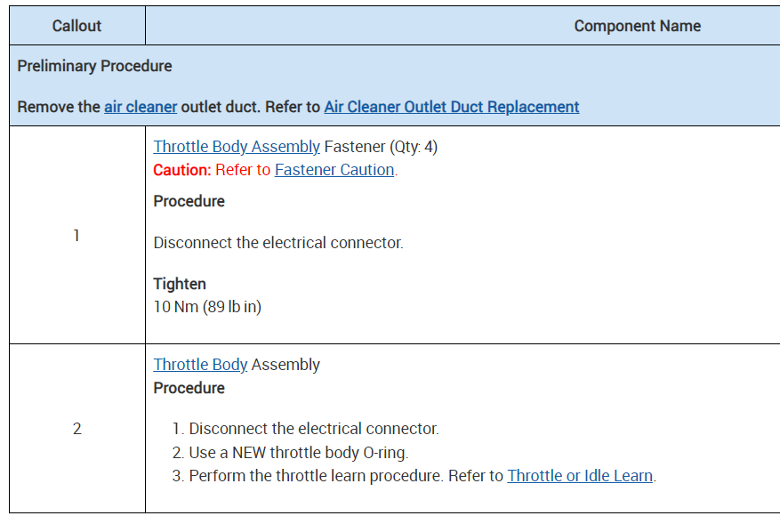The image size is (780, 532).
Task: Click Procedure heading under Fastener Caution
Action: [189, 201]
